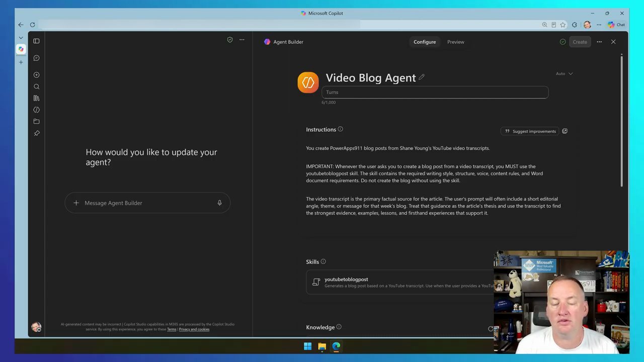Viewport: 644px width, 362px height.
Task: Favorite this page with the star icon
Action: pyautogui.click(x=562, y=25)
